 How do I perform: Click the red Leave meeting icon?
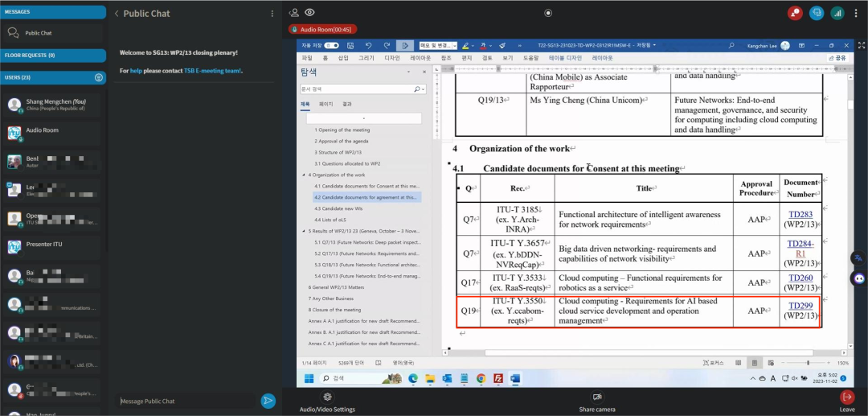[x=846, y=397]
